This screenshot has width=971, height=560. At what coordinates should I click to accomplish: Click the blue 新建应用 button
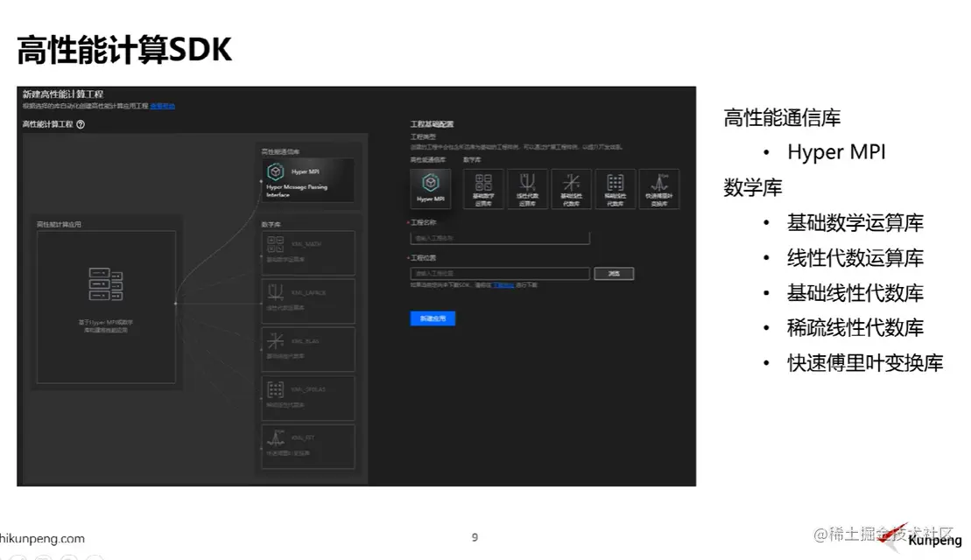pos(433,318)
